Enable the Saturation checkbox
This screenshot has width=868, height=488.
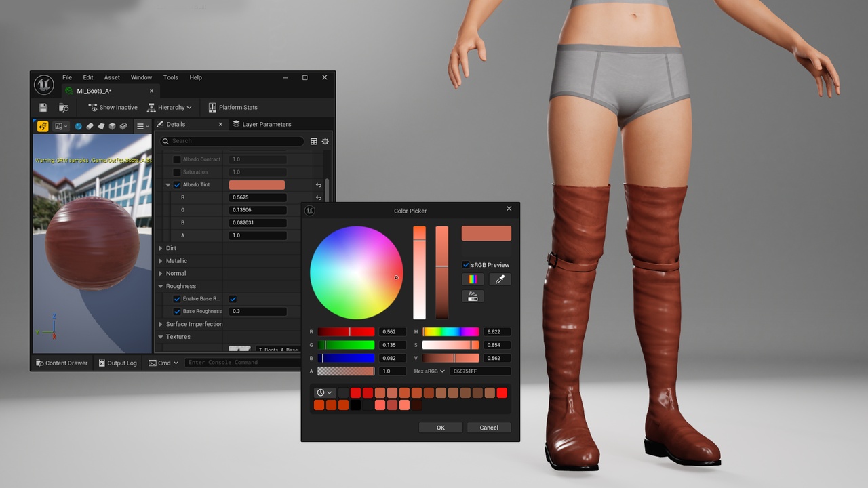(177, 172)
